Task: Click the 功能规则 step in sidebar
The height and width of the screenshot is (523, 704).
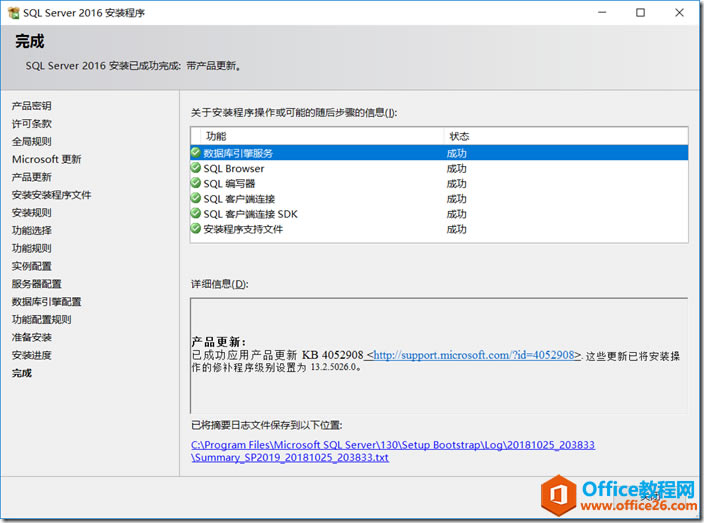Action: coord(31,248)
